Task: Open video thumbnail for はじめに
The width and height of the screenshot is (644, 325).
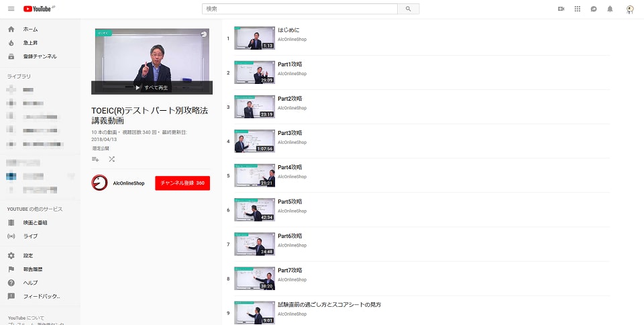Action: click(x=255, y=38)
